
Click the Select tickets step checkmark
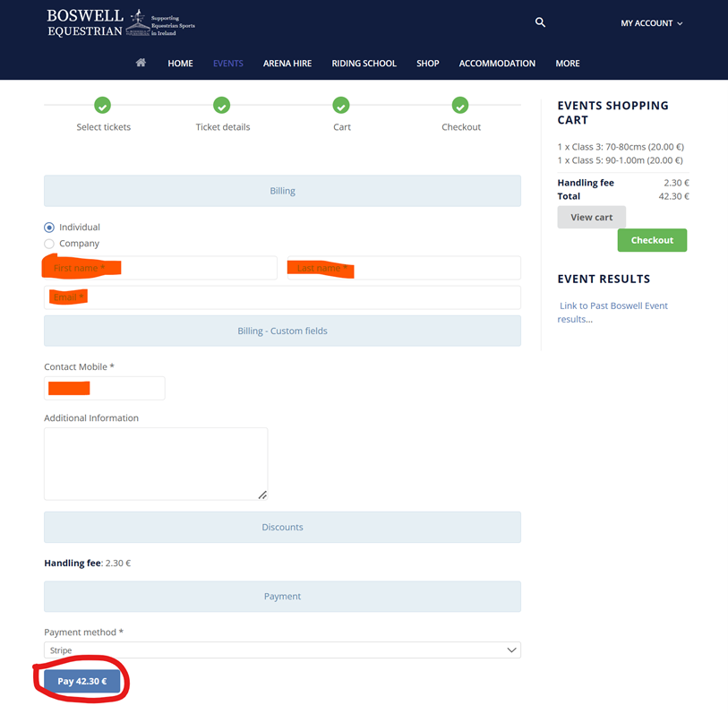[103, 106]
